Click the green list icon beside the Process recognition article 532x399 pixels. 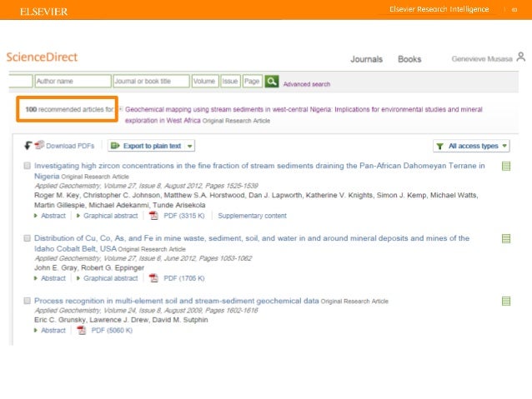point(506,301)
